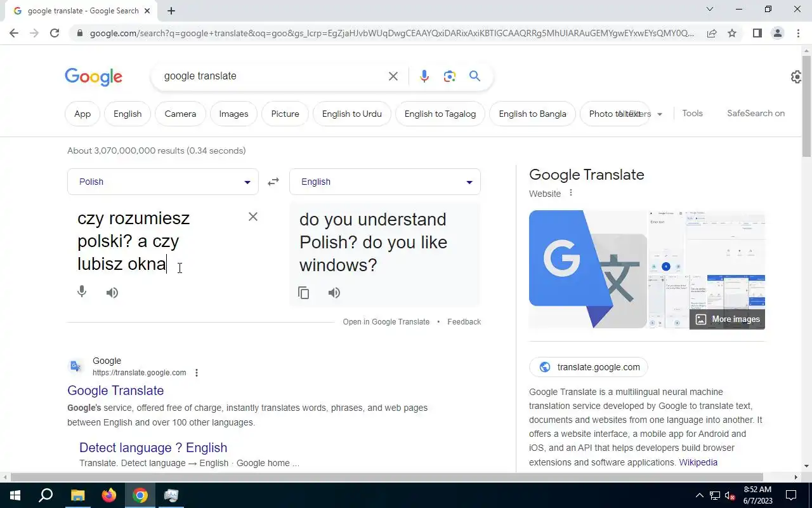Launch Firefox from taskbar
The width and height of the screenshot is (812, 508).
click(109, 495)
